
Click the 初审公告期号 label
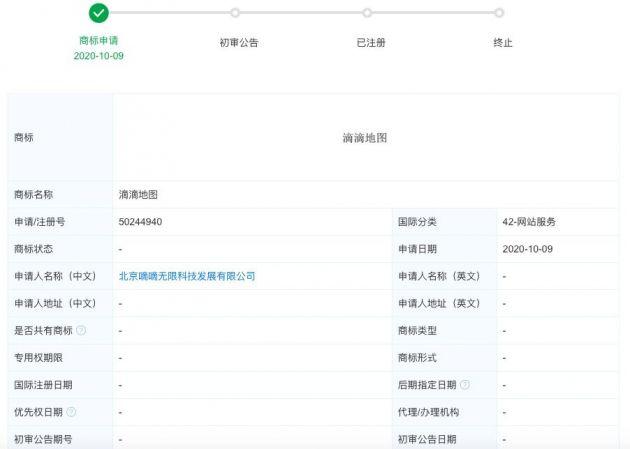pyautogui.click(x=43, y=439)
